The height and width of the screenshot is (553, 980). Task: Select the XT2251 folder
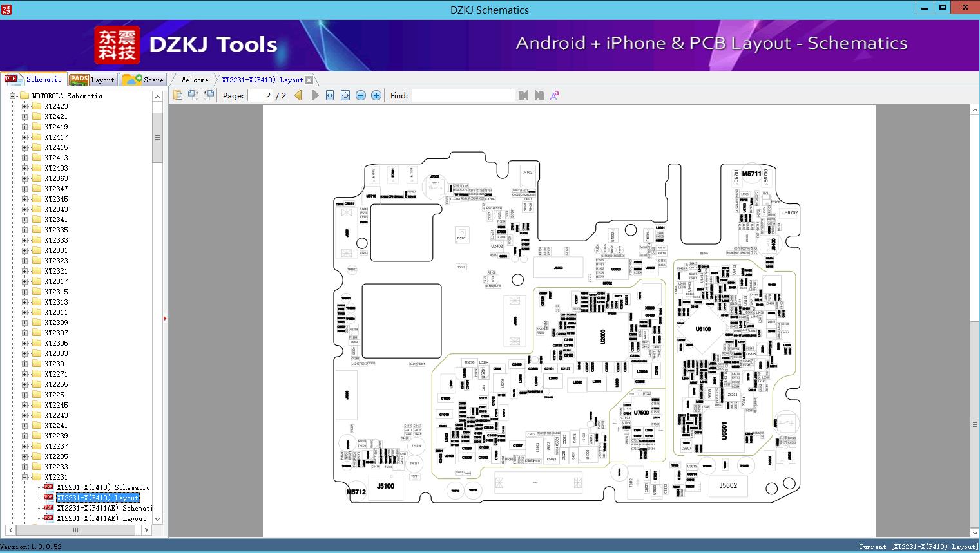(56, 395)
